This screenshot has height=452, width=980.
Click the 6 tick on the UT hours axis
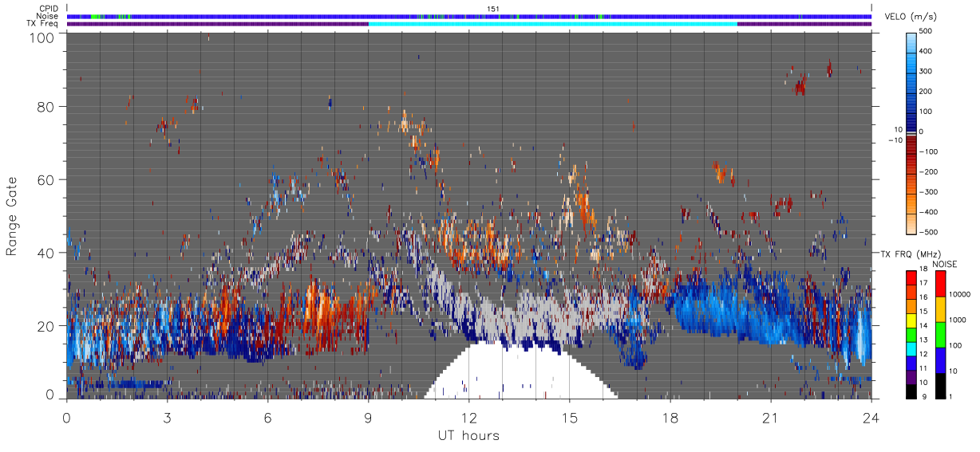click(267, 418)
